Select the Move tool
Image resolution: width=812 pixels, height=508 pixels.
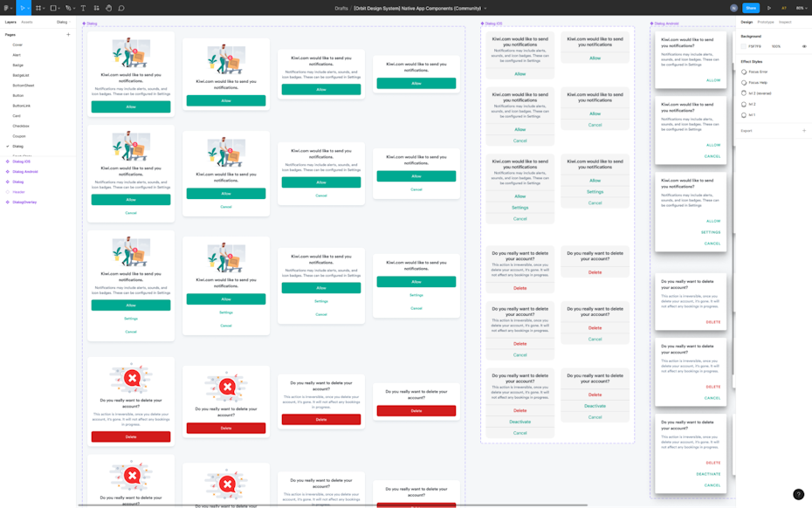(23, 8)
